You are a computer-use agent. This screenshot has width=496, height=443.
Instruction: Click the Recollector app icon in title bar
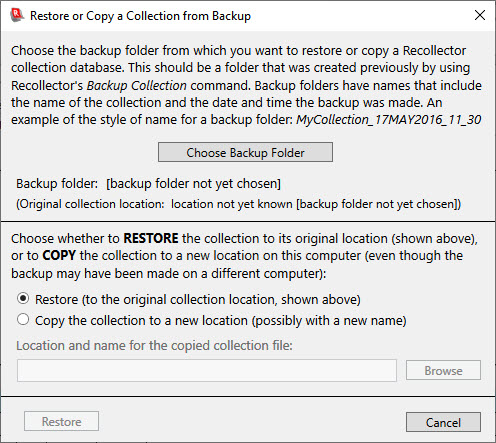[x=16, y=15]
